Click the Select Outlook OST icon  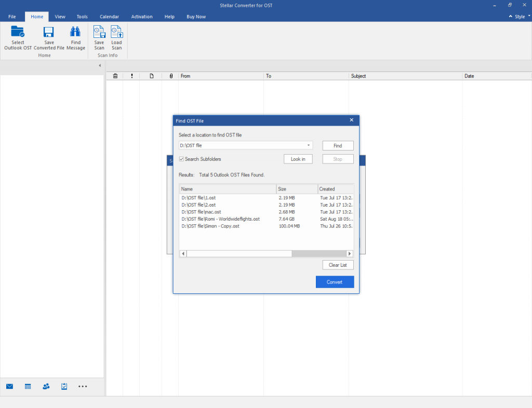(x=18, y=32)
